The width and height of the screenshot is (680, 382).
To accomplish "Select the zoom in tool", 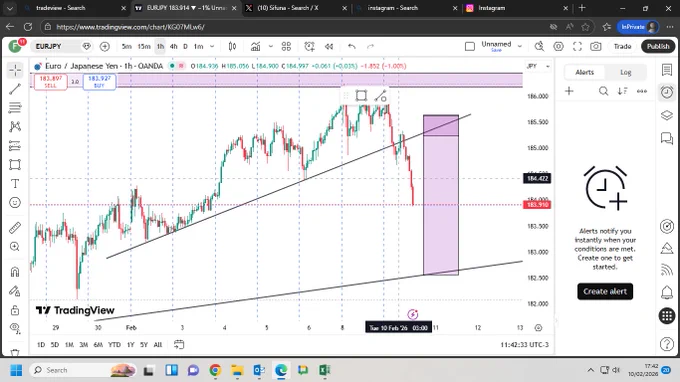I will 15,247.
